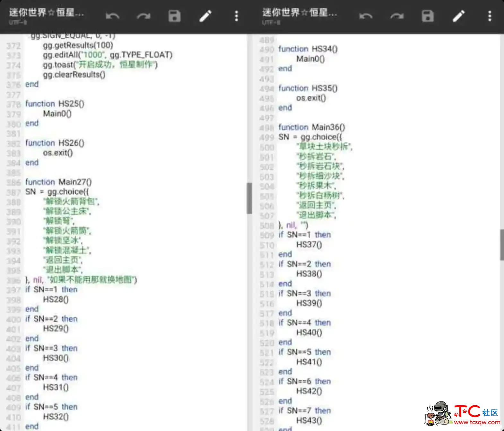Click 'HS31()' call in left editor

[56, 387]
